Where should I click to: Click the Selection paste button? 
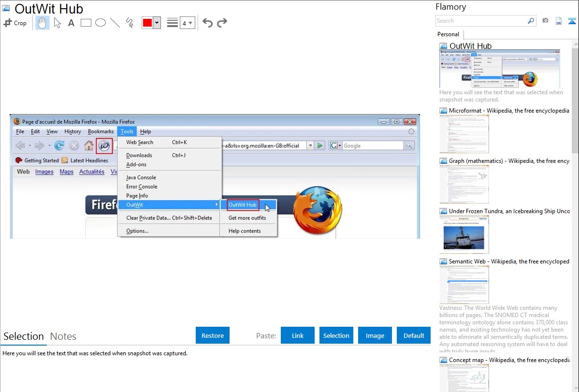(x=336, y=335)
